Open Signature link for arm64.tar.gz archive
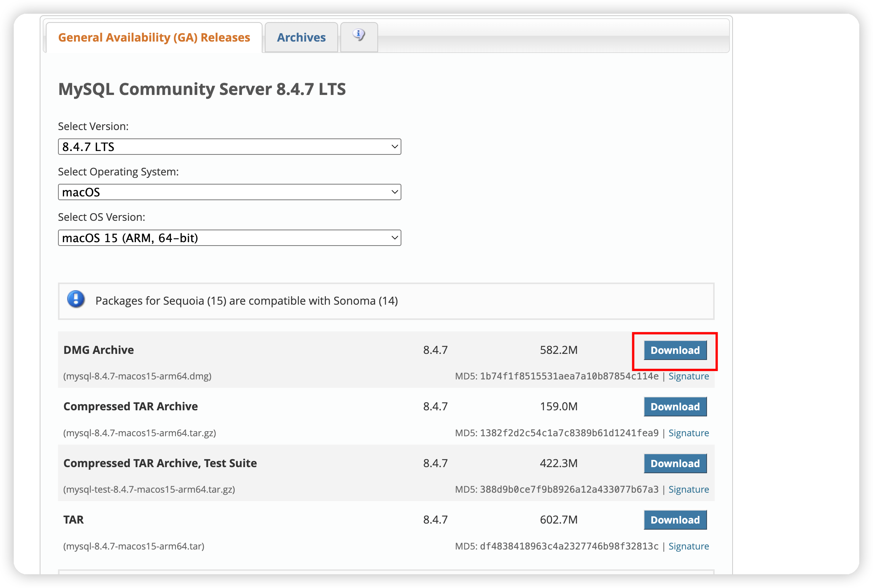Image resolution: width=873 pixels, height=588 pixels. pos(688,433)
